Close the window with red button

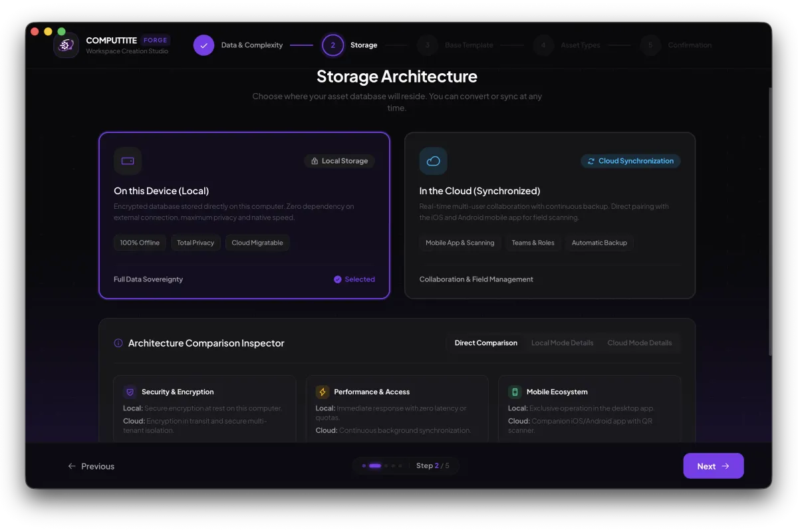click(x=35, y=31)
